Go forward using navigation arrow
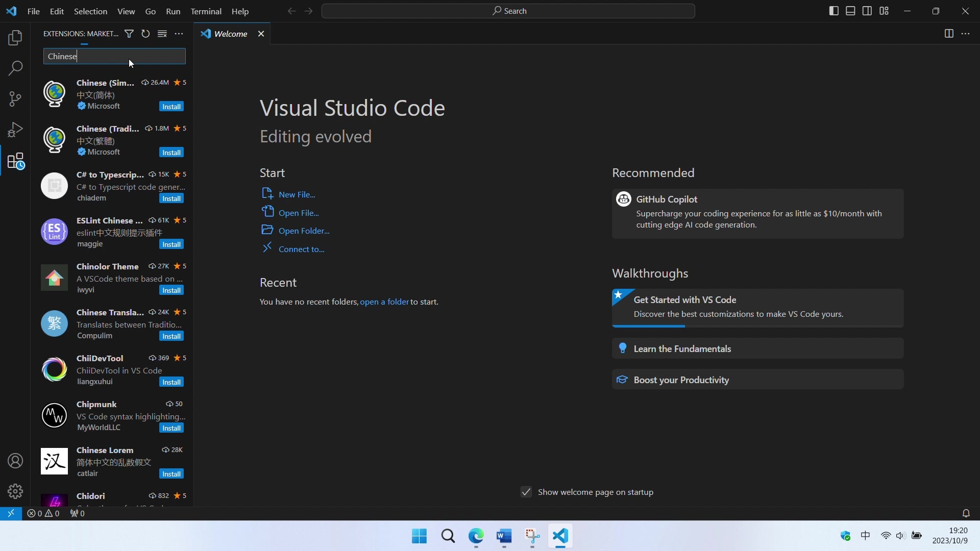980x551 pixels. pyautogui.click(x=308, y=11)
